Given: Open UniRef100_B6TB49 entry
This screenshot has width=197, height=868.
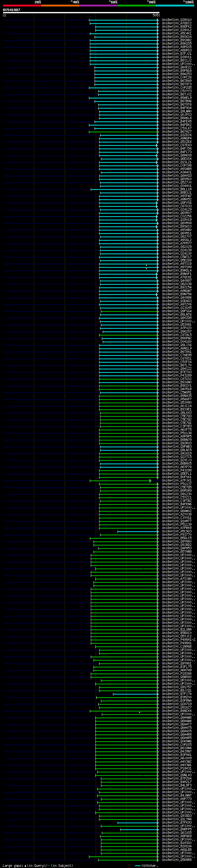Looking at the screenshot, I should 177,81.
